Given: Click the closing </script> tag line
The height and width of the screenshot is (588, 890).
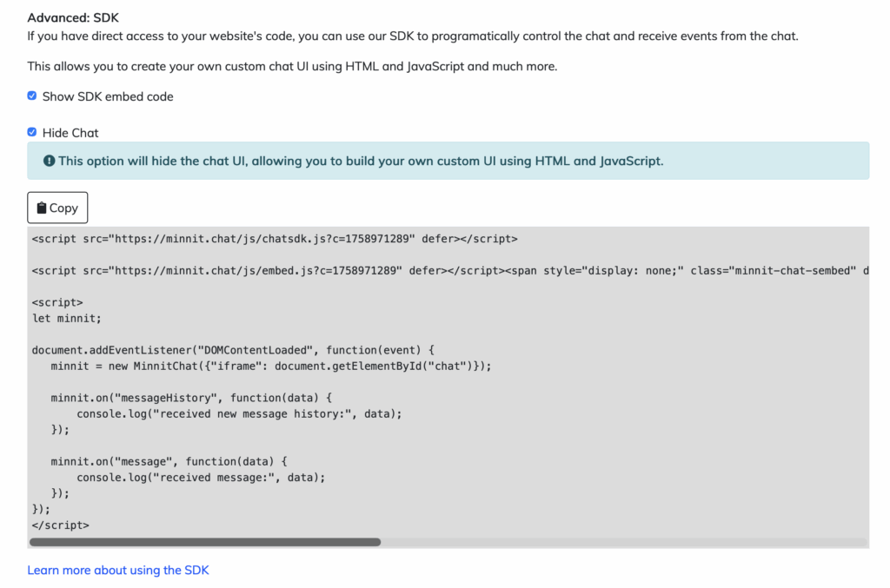Looking at the screenshot, I should pyautogui.click(x=60, y=525).
